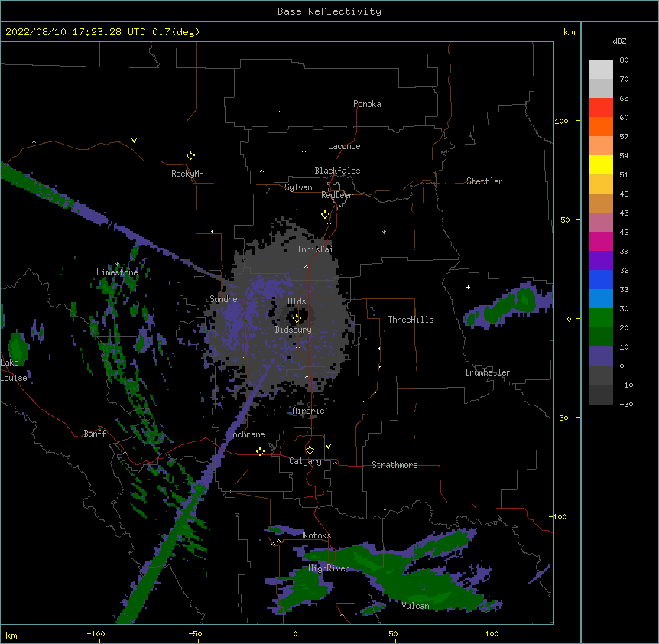Viewport: 659px width, 644px height.
Task: Pick the slate blue swatch above 0 dBZ
Action: tap(601, 356)
